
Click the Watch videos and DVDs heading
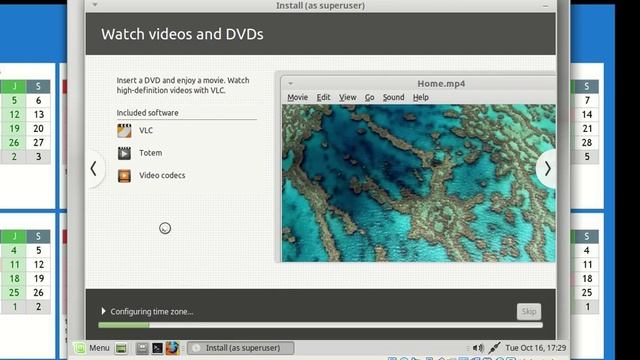pyautogui.click(x=182, y=34)
